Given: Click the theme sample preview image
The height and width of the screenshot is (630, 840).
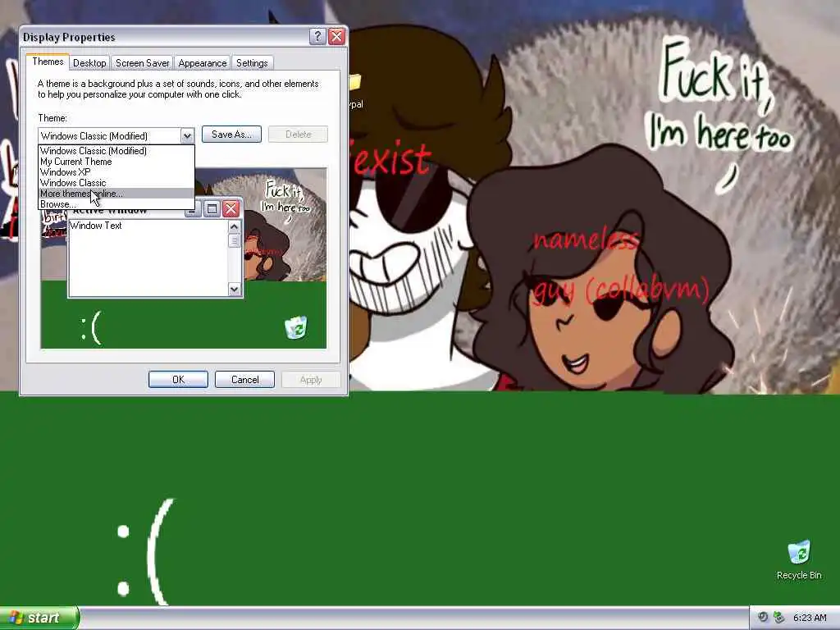Looking at the screenshot, I should point(183,258).
